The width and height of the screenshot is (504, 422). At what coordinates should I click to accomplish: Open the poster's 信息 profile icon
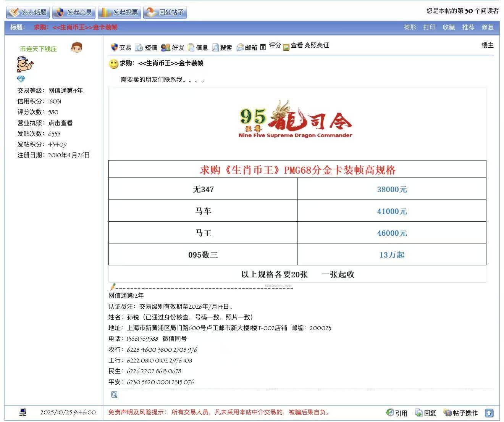191,47
